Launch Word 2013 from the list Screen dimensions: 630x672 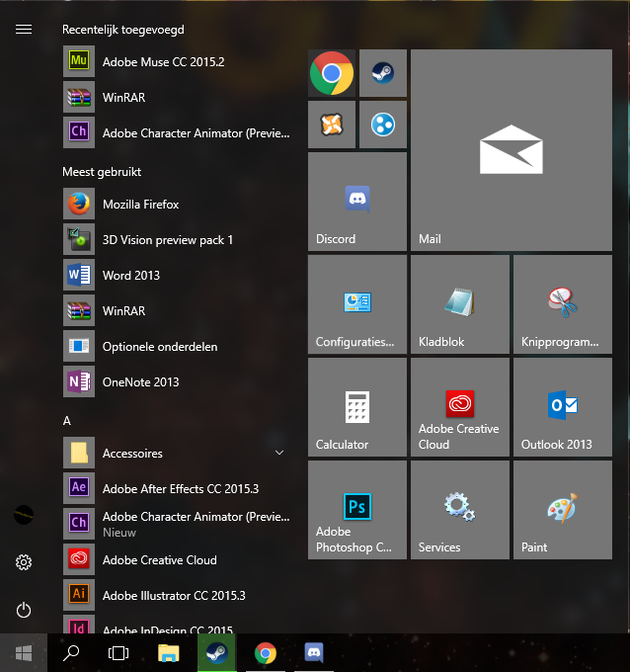click(178, 275)
